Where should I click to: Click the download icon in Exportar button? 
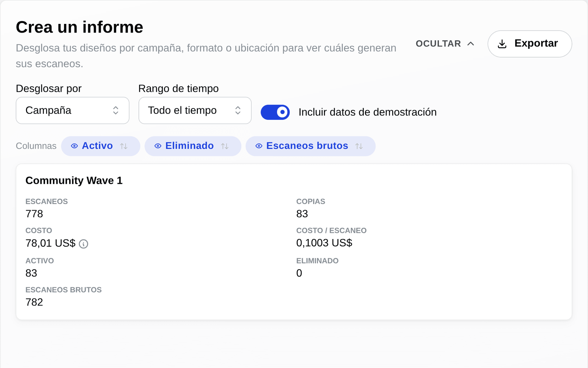pyautogui.click(x=502, y=44)
